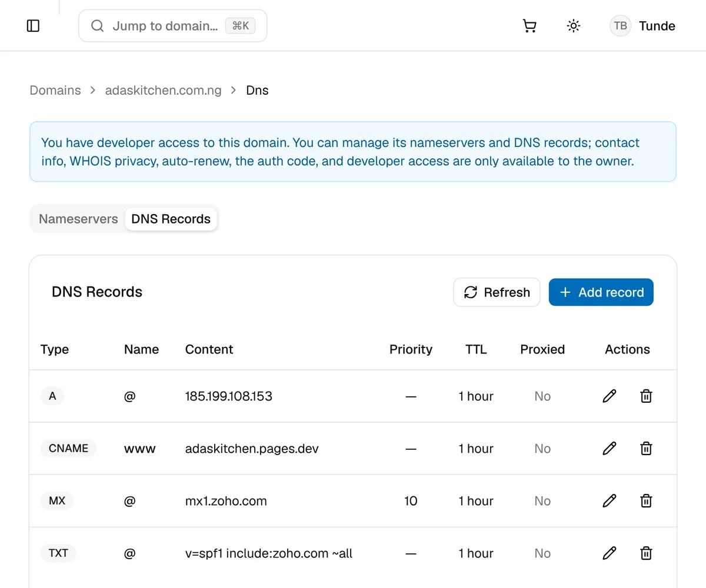Click the plus icon in Add record
The height and width of the screenshot is (588, 706).
pos(565,292)
